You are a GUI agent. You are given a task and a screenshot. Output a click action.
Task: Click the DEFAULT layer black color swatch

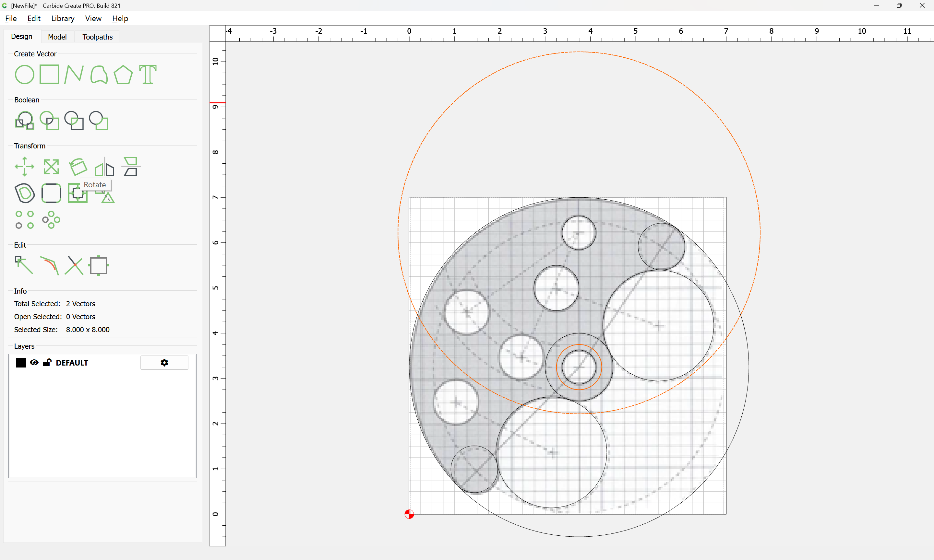tap(21, 362)
